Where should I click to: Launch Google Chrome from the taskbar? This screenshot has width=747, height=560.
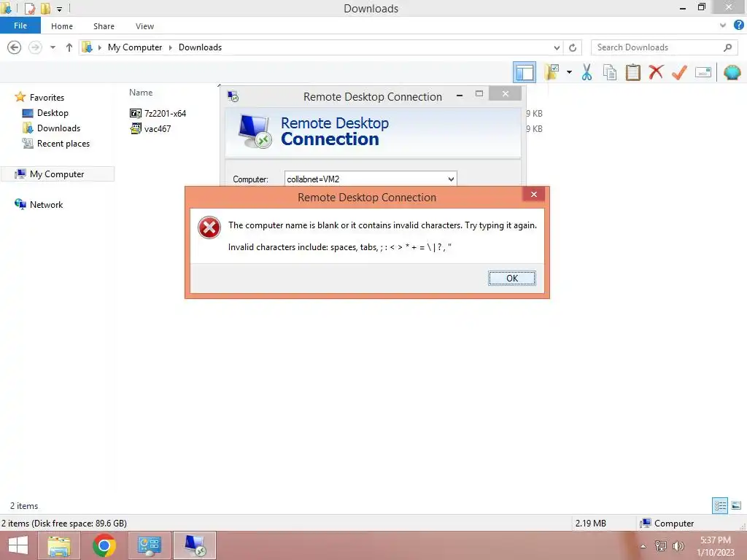104,545
